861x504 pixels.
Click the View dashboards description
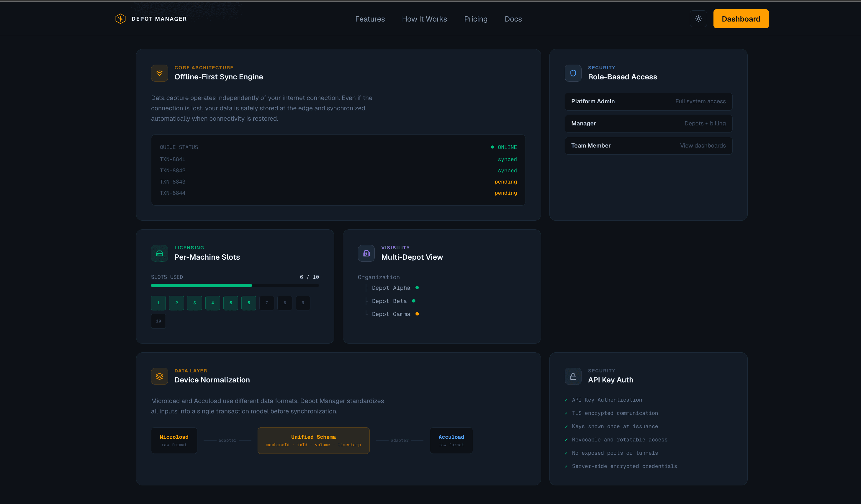(703, 145)
